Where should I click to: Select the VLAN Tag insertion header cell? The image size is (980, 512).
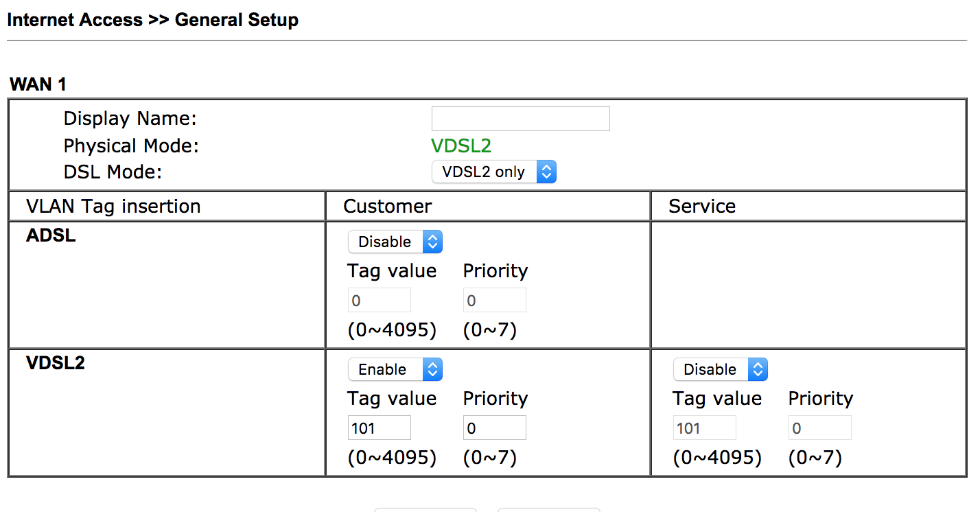[x=113, y=207]
